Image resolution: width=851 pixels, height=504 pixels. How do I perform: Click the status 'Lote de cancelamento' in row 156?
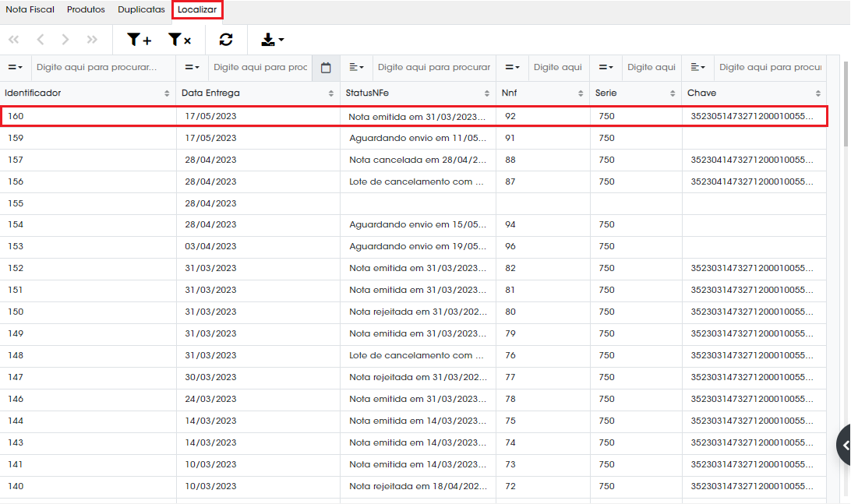pos(415,182)
